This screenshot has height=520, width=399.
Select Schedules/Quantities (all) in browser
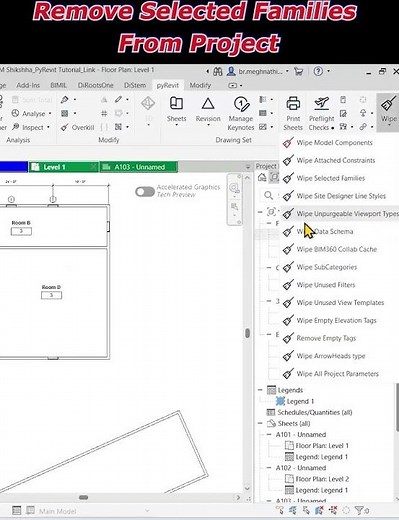[x=315, y=412]
